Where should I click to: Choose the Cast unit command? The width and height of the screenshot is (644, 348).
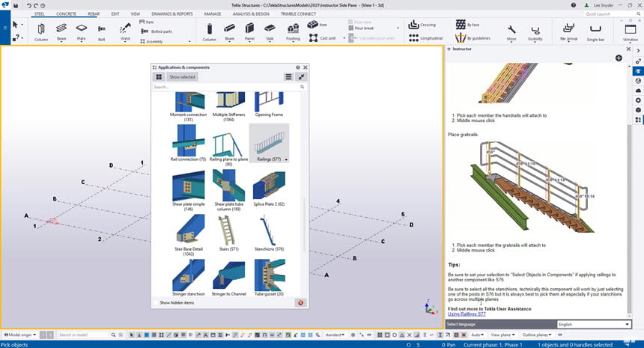[323, 37]
